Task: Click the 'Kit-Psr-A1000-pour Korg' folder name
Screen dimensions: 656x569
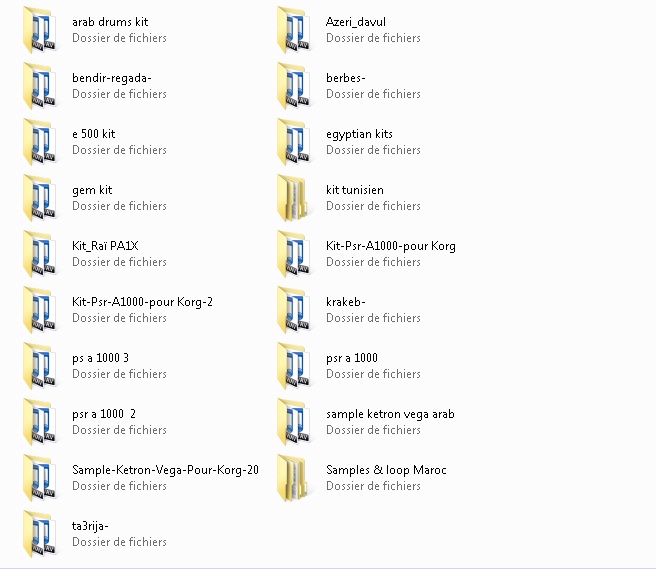Action: point(391,246)
